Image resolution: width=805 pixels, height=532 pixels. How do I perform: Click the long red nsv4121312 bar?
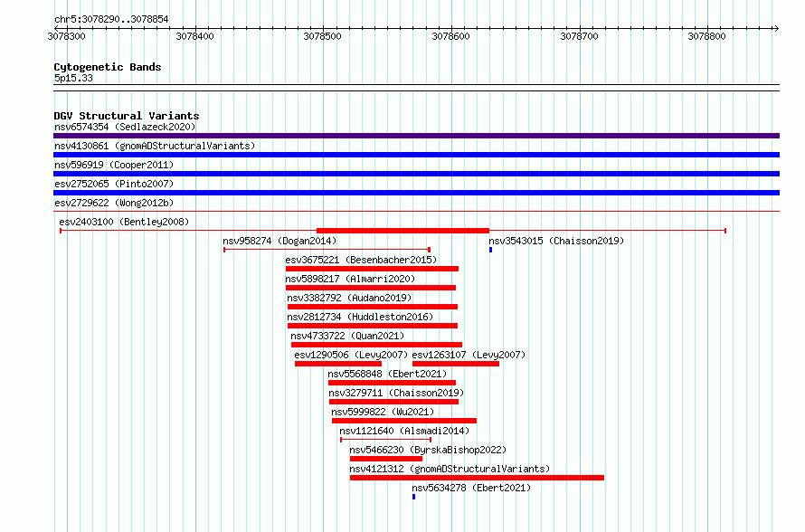click(477, 478)
